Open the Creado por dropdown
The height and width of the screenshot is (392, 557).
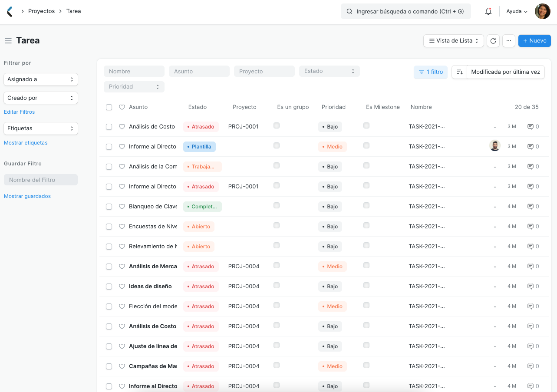41,98
